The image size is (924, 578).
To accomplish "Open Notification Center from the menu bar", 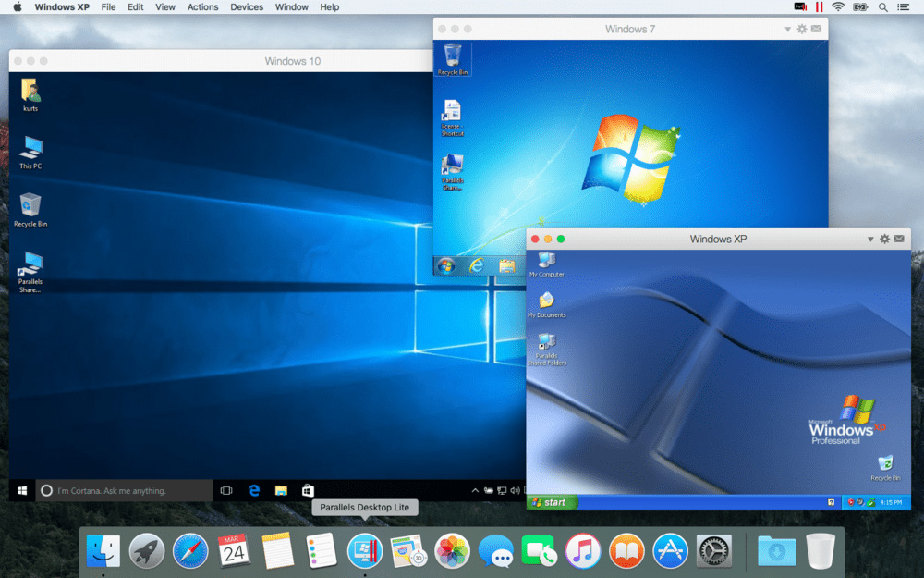I will pyautogui.click(x=903, y=7).
